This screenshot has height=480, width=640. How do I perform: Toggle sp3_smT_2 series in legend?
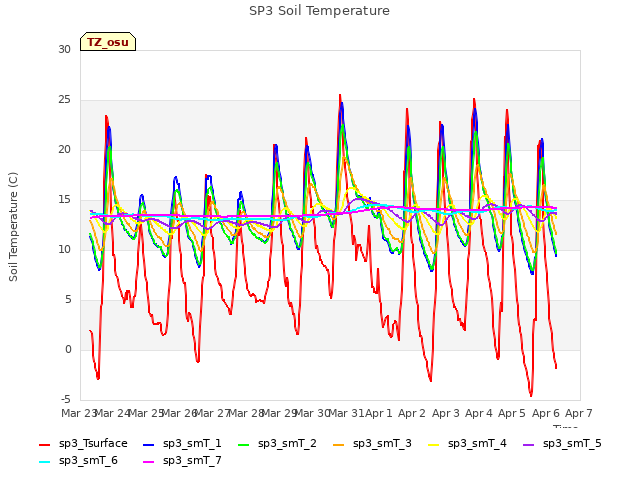[277, 444]
